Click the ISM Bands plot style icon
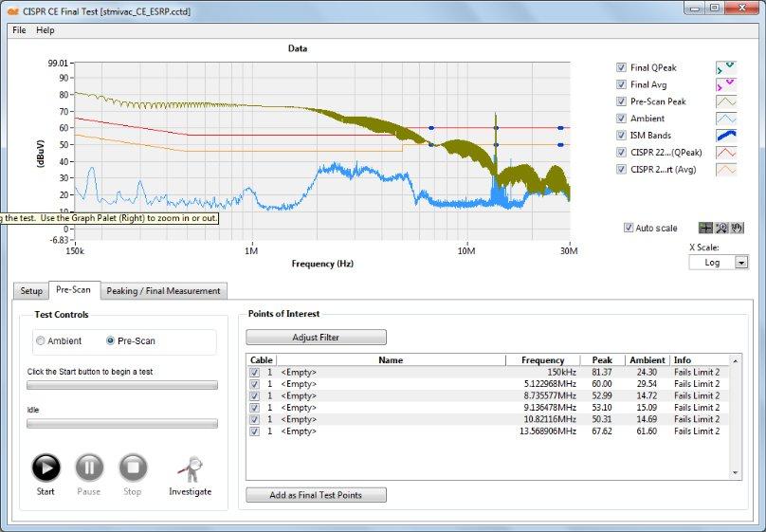Screen dimensions: 766x532 point(726,136)
